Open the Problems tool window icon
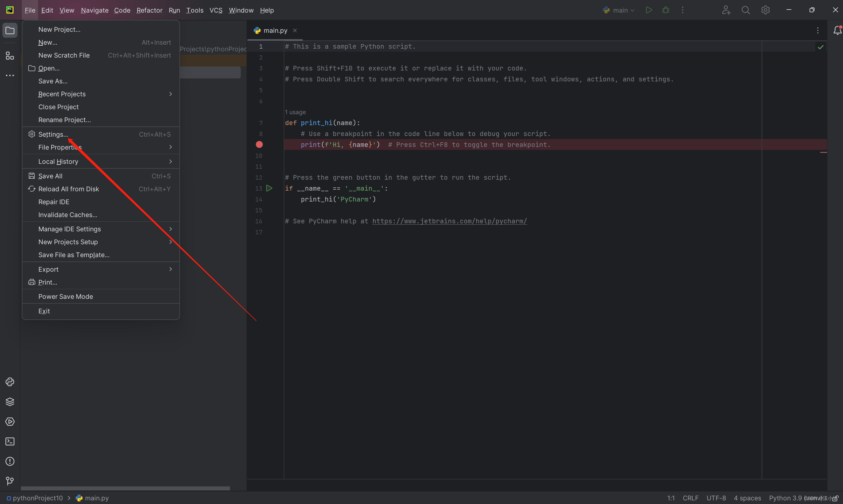Viewport: 843px width, 504px height. [x=10, y=461]
